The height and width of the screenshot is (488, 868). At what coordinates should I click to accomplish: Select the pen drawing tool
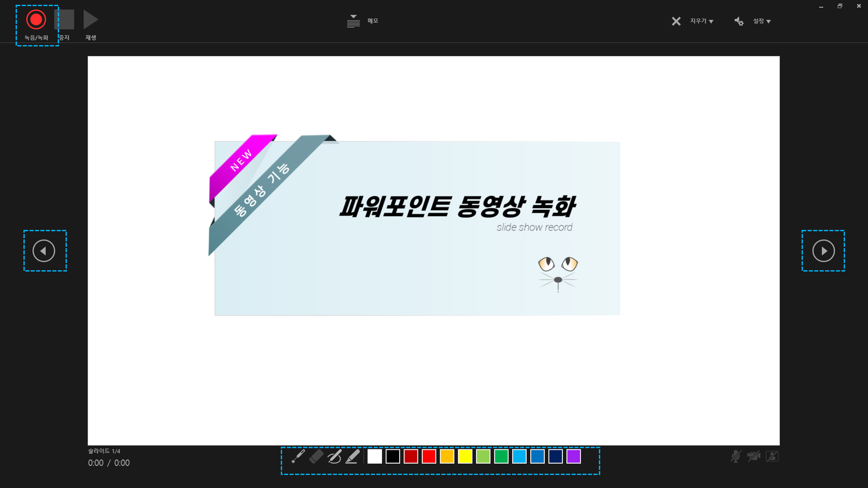[334, 456]
